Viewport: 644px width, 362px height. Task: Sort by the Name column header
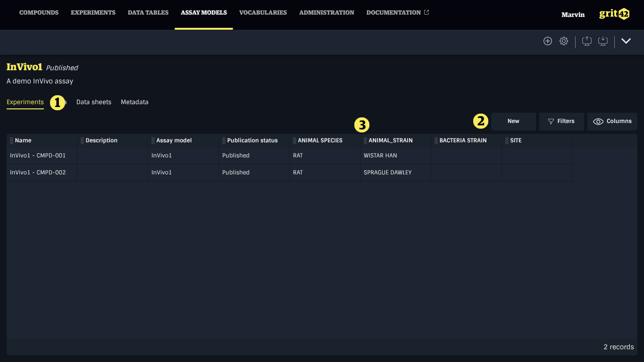click(42, 140)
